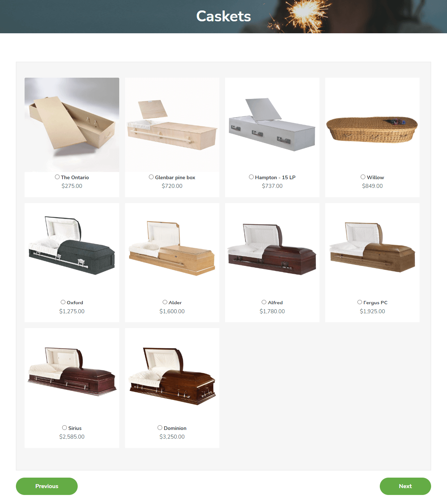447x504 pixels.
Task: Select the Oxford casket radio button
Action: (63, 302)
